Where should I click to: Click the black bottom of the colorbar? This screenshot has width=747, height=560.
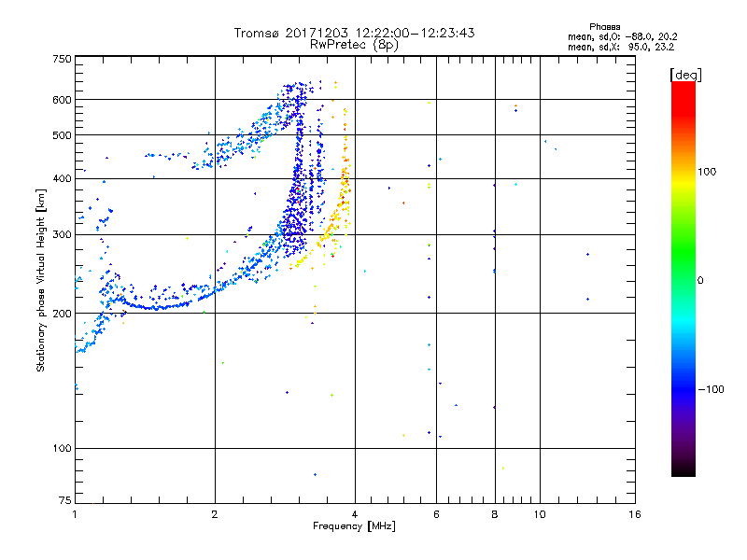tap(684, 469)
